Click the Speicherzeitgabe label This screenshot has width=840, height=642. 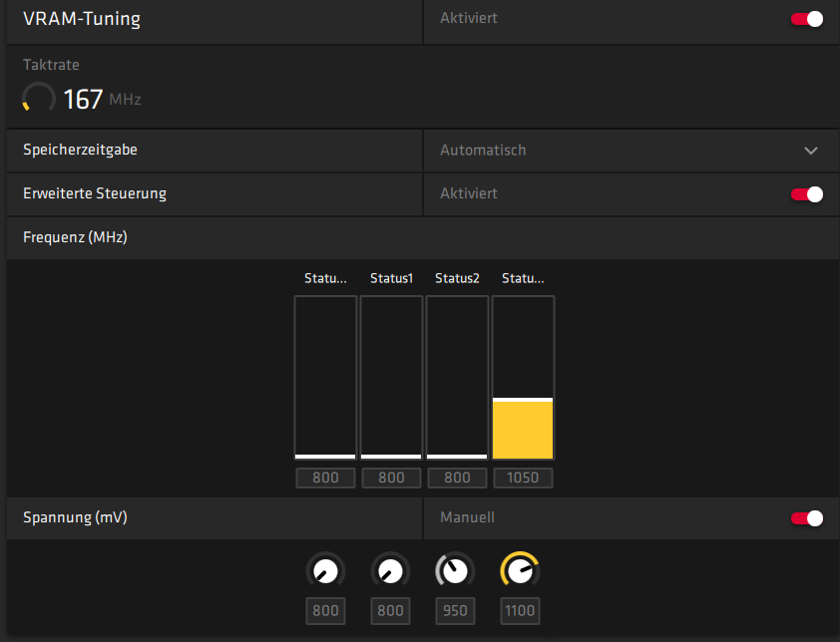pyautogui.click(x=81, y=150)
